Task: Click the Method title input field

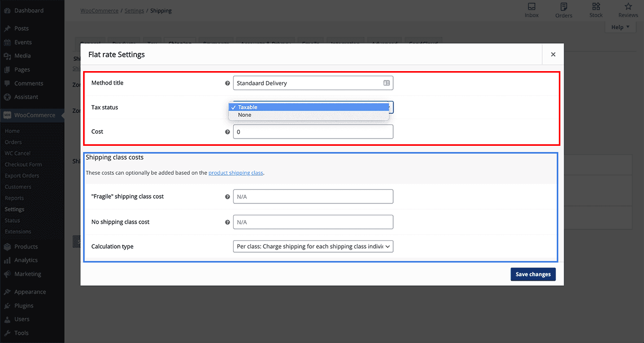Action: [313, 83]
